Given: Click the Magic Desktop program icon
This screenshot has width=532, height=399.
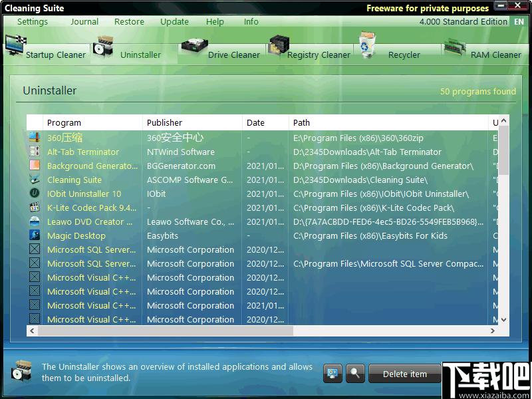Looking at the screenshot, I should [x=35, y=235].
